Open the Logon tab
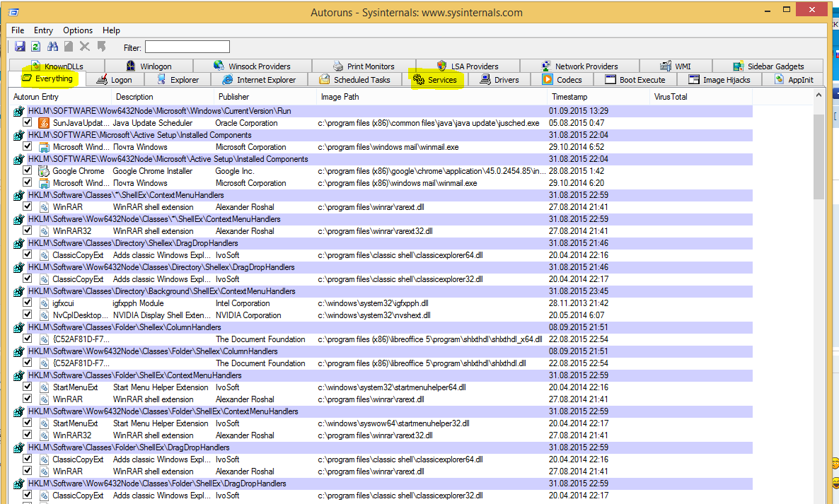This screenshot has width=839, height=504. click(115, 80)
